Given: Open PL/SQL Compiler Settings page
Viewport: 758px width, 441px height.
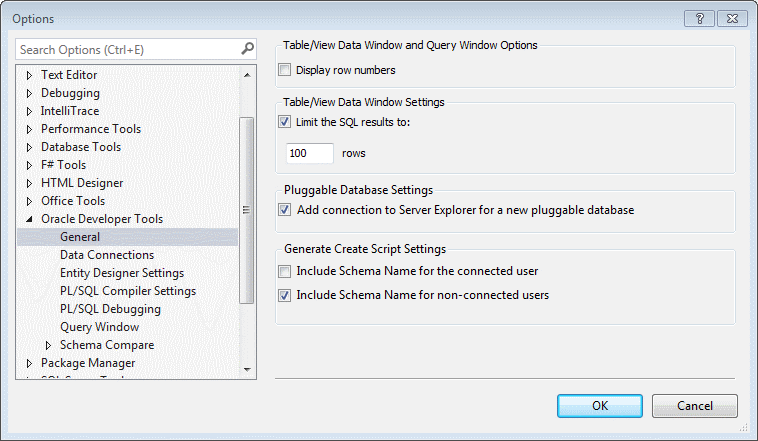Looking at the screenshot, I should [x=128, y=291].
